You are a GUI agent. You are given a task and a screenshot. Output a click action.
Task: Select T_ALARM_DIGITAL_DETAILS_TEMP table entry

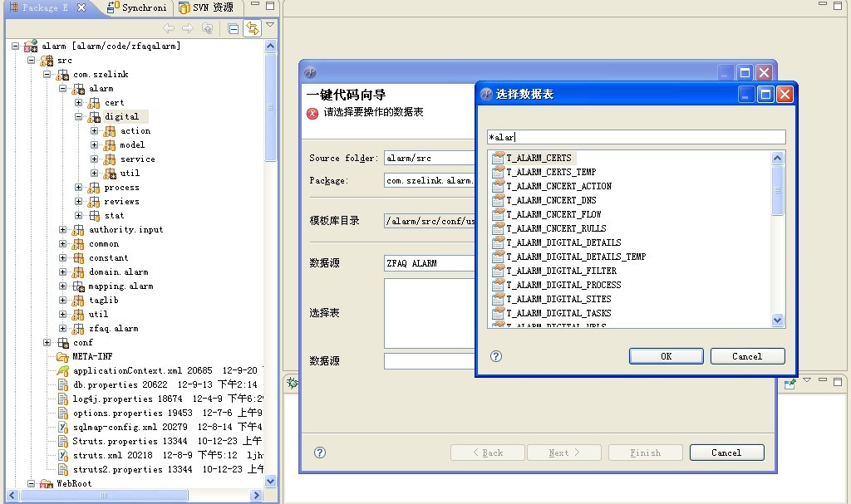pos(576,257)
